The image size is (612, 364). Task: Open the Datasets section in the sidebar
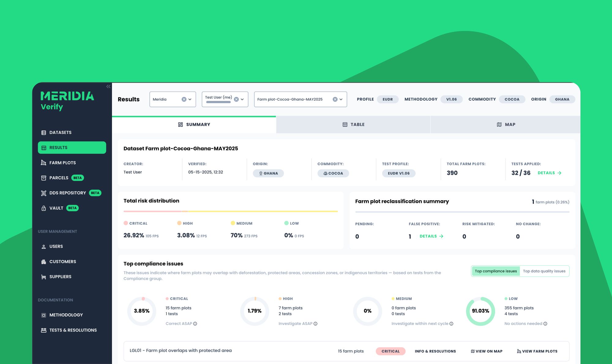[x=60, y=132]
